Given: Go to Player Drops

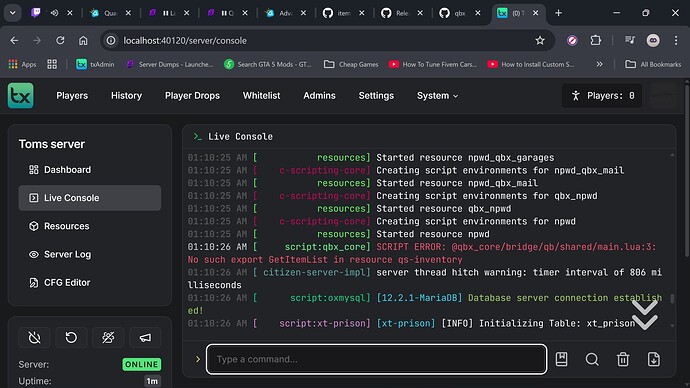Looking at the screenshot, I should click(x=192, y=95).
